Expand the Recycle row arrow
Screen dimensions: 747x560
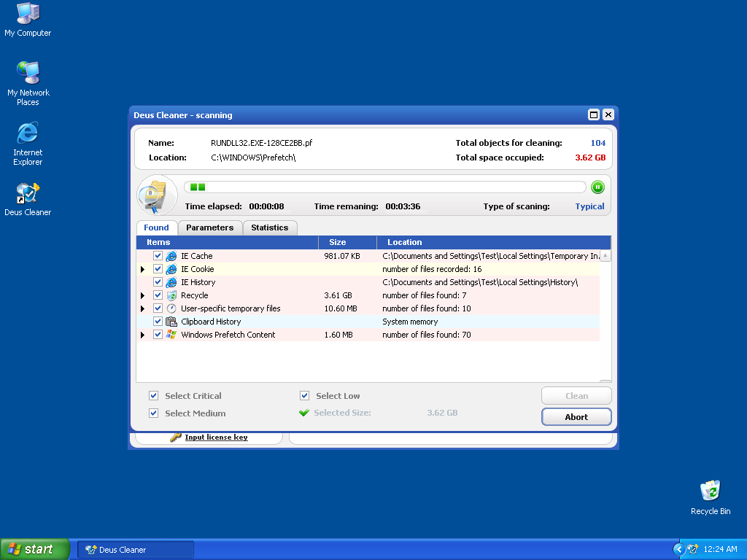tap(143, 296)
